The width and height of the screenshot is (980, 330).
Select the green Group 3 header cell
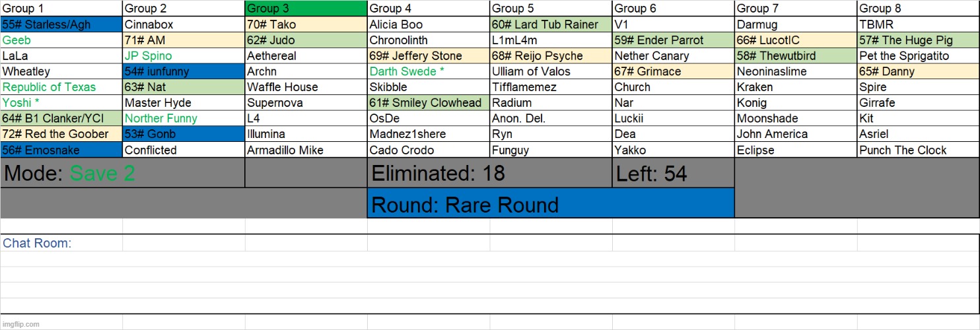tap(306, 9)
